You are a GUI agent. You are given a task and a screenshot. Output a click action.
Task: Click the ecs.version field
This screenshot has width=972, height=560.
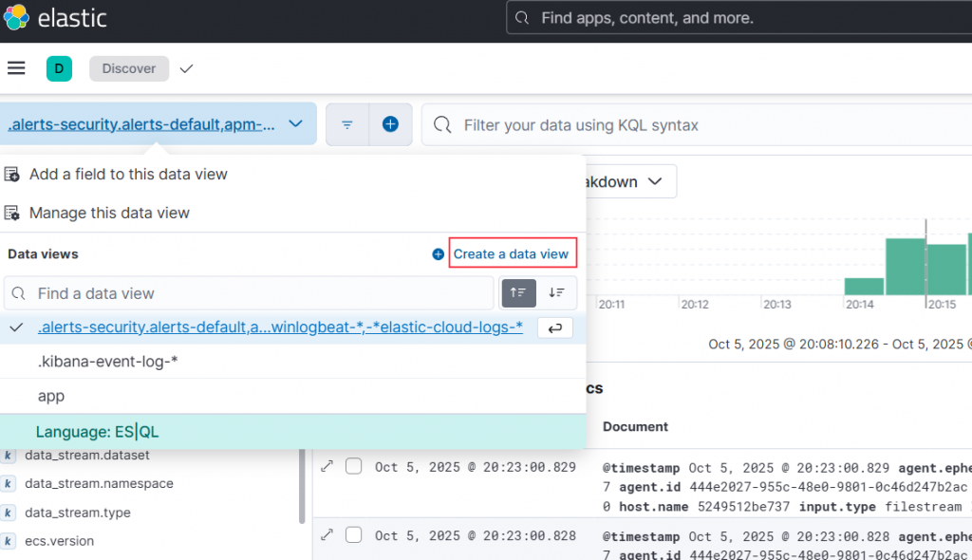point(60,541)
